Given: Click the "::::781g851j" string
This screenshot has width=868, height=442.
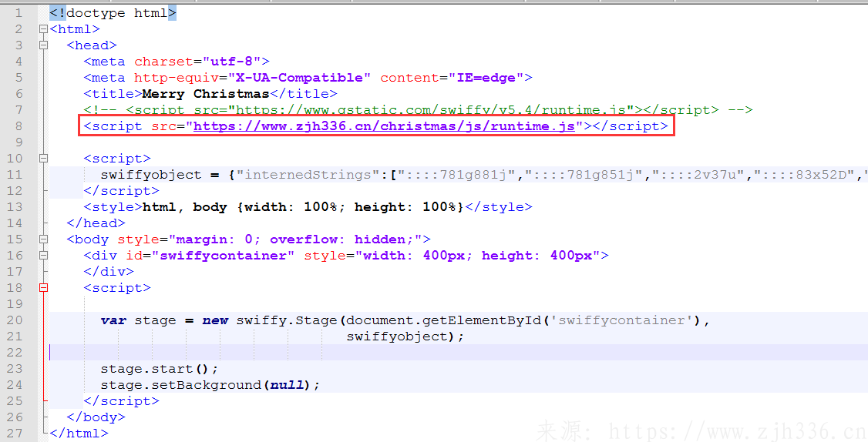Looking at the screenshot, I should [584, 175].
